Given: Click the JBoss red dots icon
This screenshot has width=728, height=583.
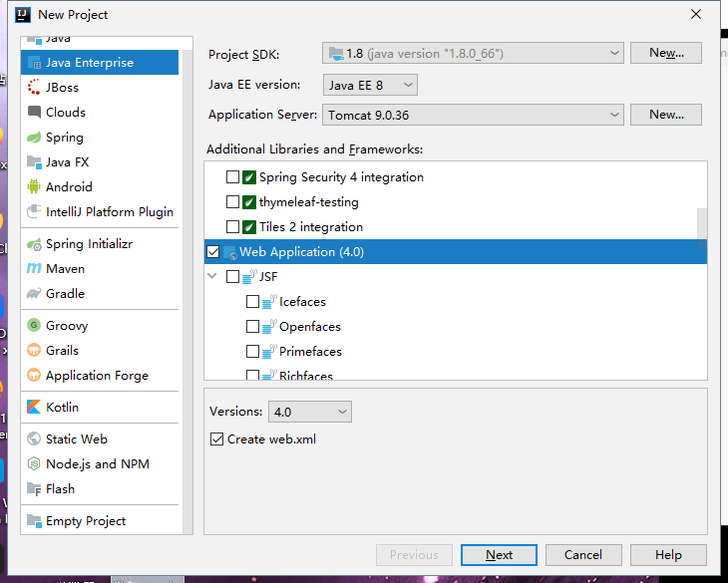Looking at the screenshot, I should pos(34,87).
